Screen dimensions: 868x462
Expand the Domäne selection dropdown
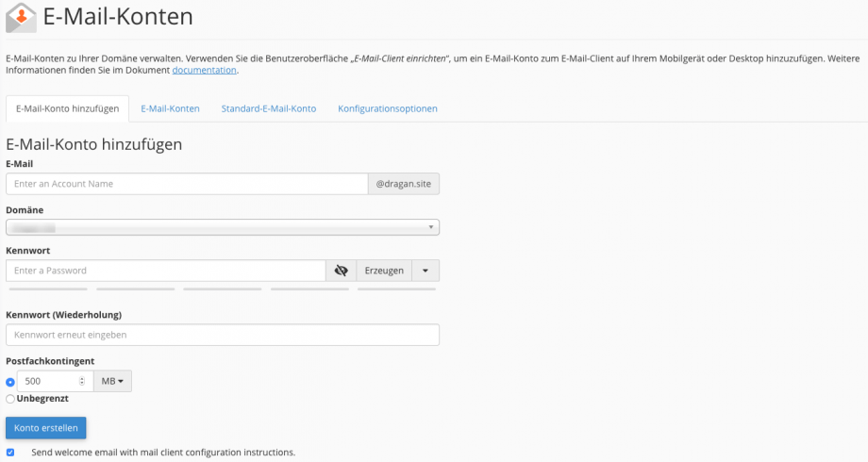point(223,227)
